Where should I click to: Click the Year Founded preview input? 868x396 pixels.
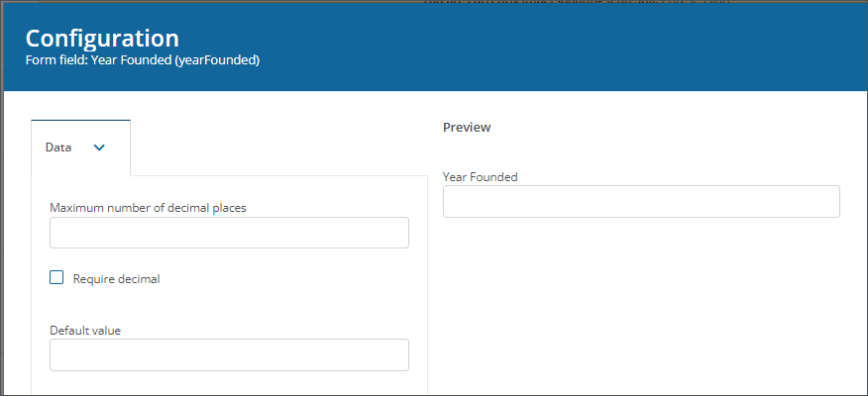click(x=640, y=201)
